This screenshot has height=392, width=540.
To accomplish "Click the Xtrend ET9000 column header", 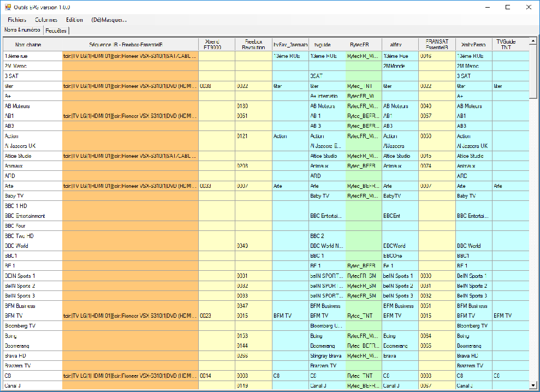I will coord(217,44).
